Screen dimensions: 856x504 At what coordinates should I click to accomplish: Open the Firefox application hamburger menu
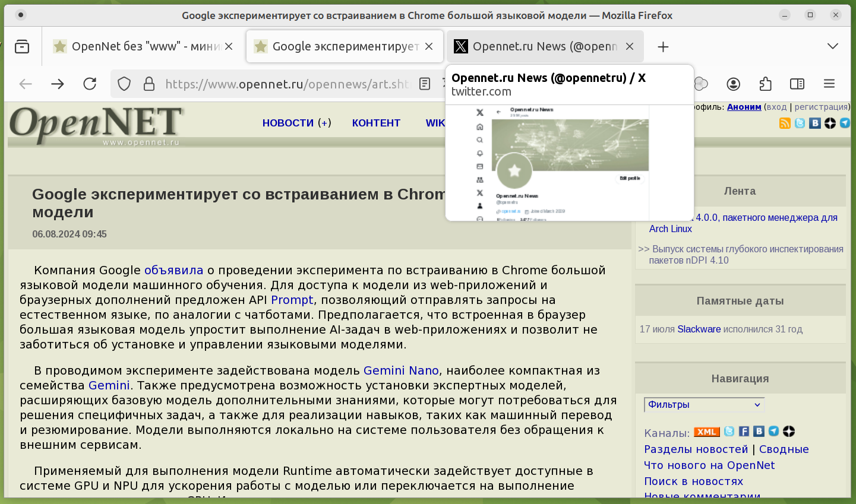(829, 84)
